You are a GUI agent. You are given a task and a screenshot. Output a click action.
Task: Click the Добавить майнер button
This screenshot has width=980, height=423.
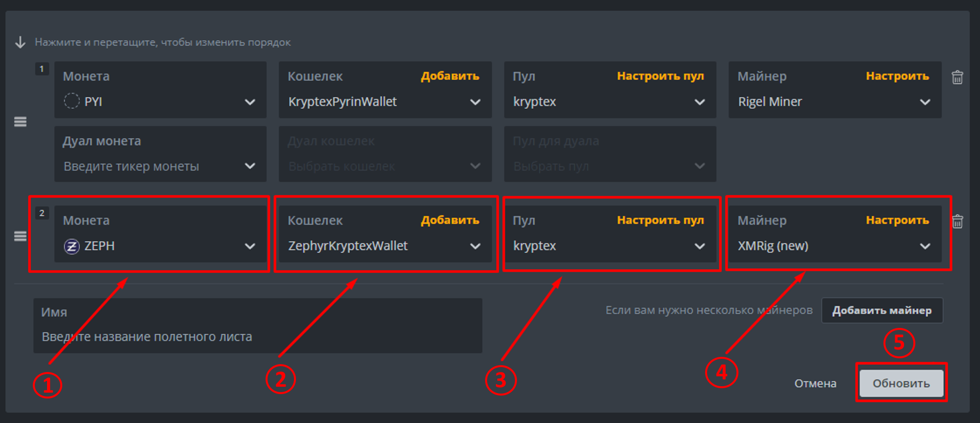coord(882,310)
